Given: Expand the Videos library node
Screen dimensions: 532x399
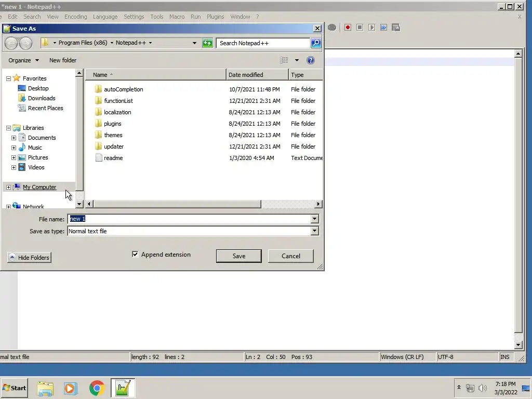Looking at the screenshot, I should point(14,167).
